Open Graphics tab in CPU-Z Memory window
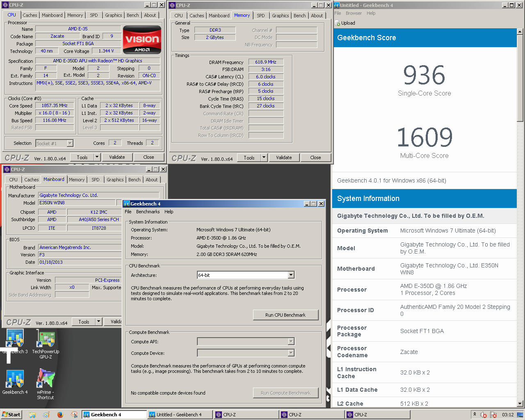Image resolution: width=525 pixels, height=420 pixels. tap(281, 16)
